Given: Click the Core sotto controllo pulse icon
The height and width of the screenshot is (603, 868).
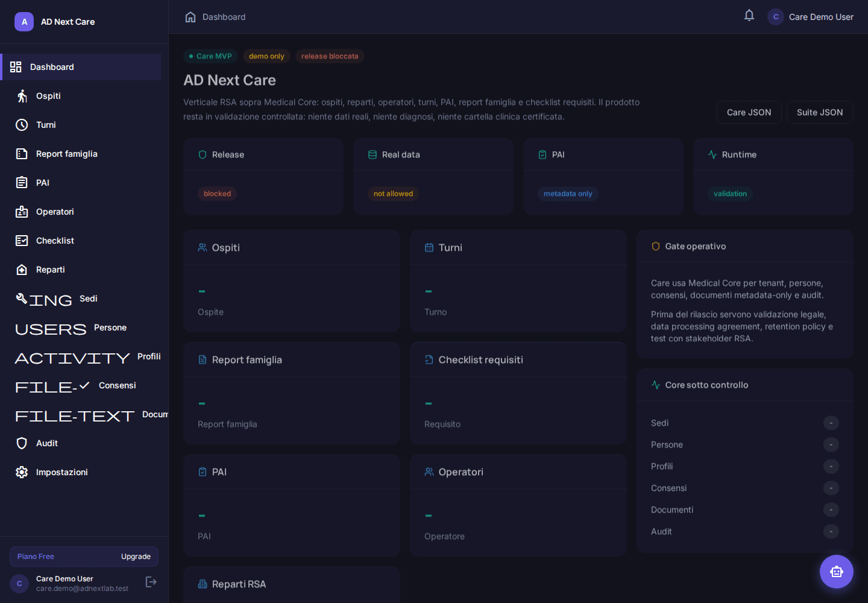Looking at the screenshot, I should pos(656,385).
